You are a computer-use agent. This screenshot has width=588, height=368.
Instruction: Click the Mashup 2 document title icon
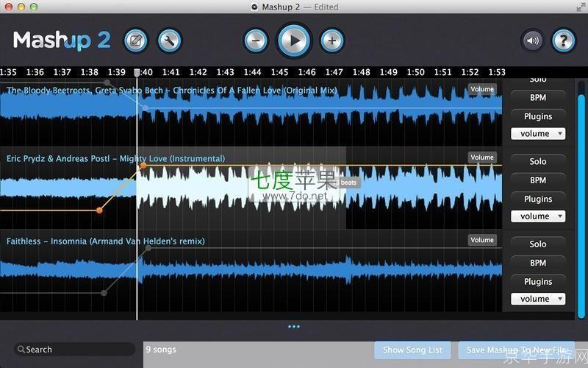(254, 7)
